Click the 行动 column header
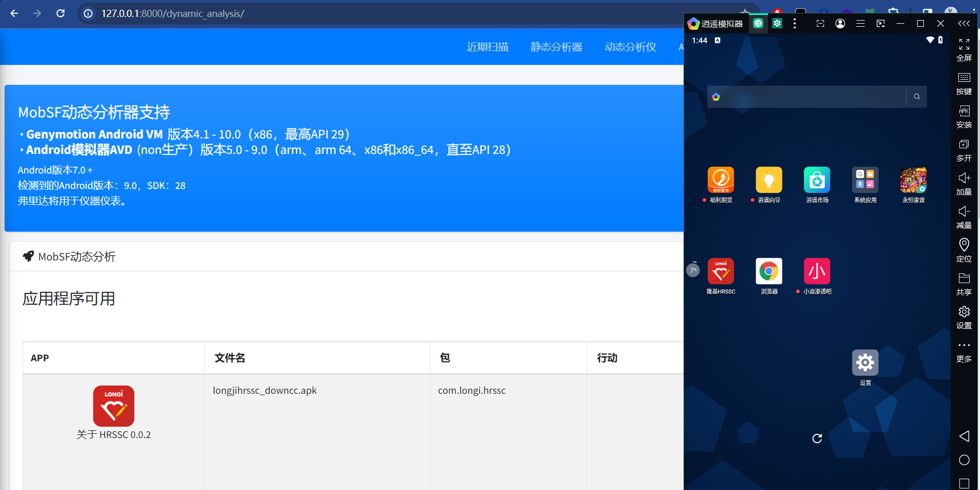This screenshot has width=980, height=490. click(607, 358)
